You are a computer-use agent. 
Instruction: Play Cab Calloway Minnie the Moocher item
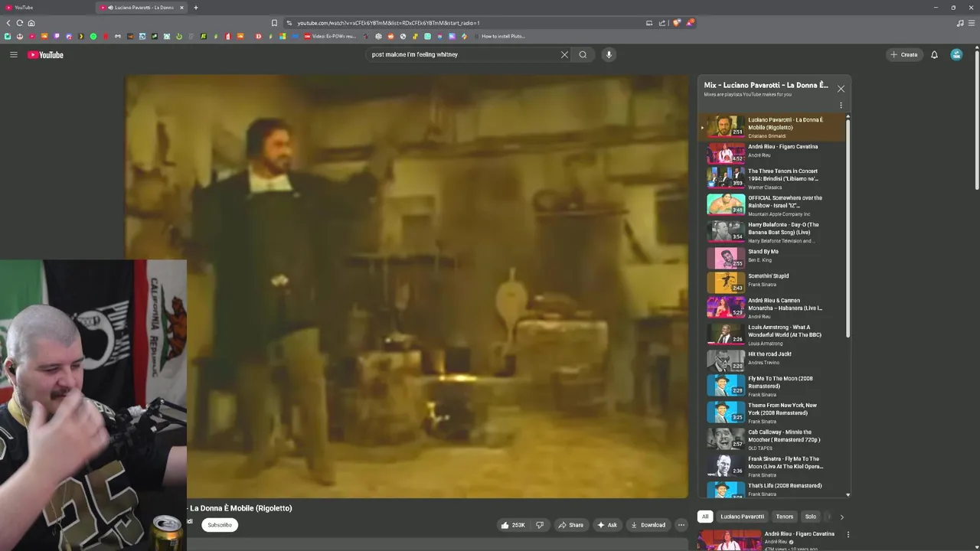(773, 439)
